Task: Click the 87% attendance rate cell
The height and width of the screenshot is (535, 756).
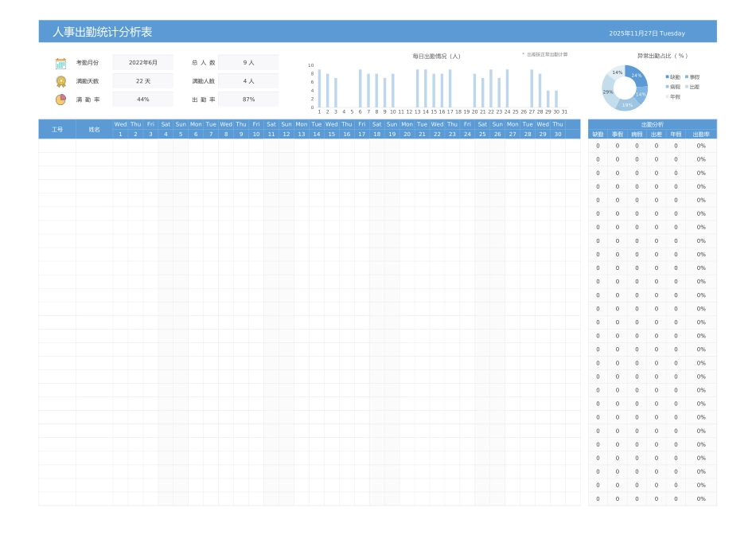Action: click(248, 100)
